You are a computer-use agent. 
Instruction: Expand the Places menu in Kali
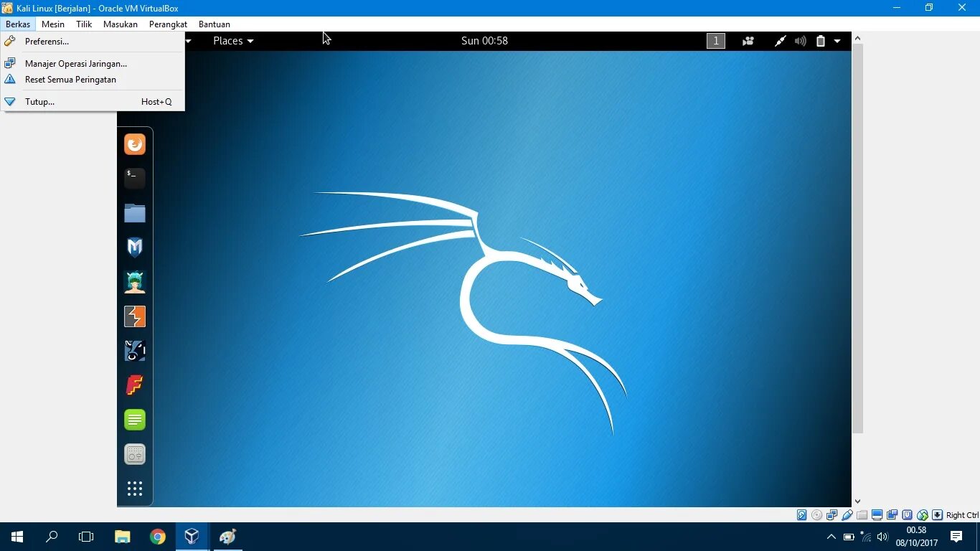233,41
